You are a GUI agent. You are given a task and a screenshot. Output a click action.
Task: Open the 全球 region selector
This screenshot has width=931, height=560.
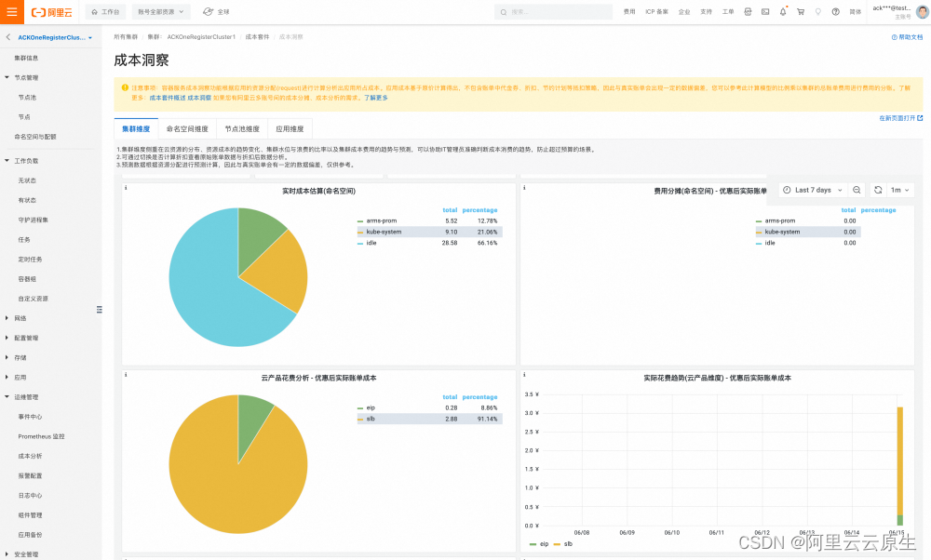point(217,12)
